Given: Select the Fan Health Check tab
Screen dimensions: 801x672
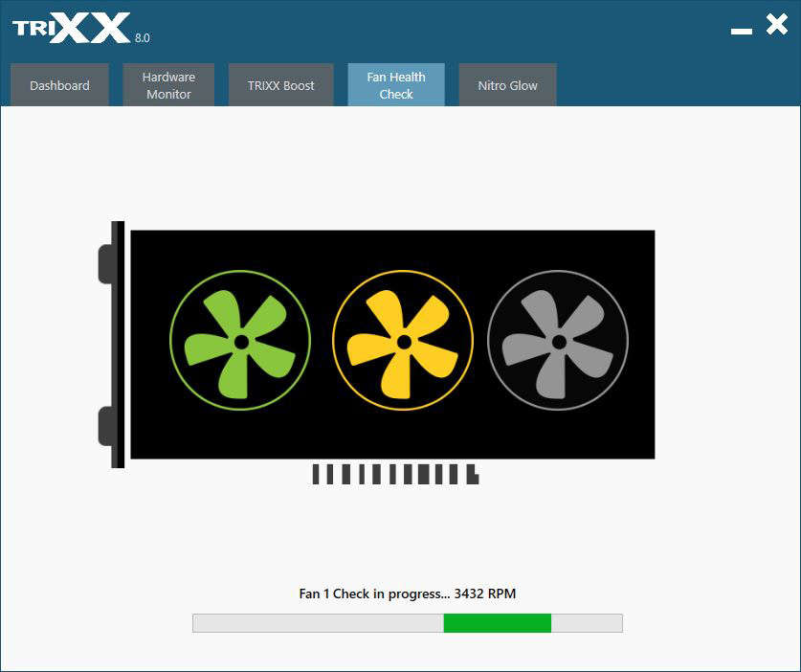Looking at the screenshot, I should point(396,85).
